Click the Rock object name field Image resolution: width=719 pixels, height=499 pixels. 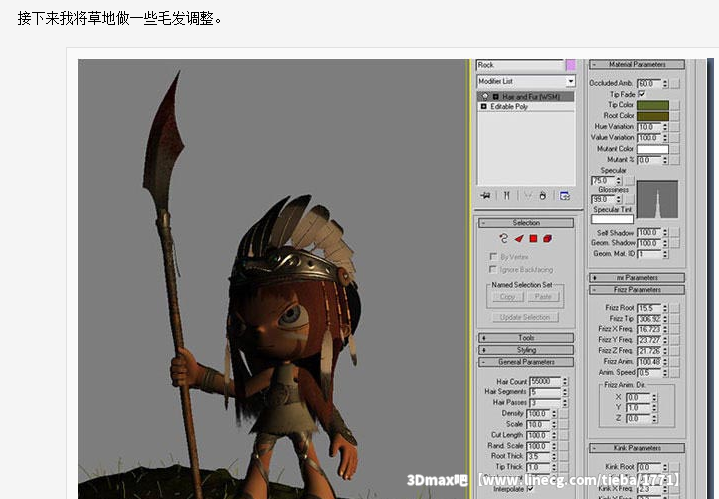(x=520, y=65)
